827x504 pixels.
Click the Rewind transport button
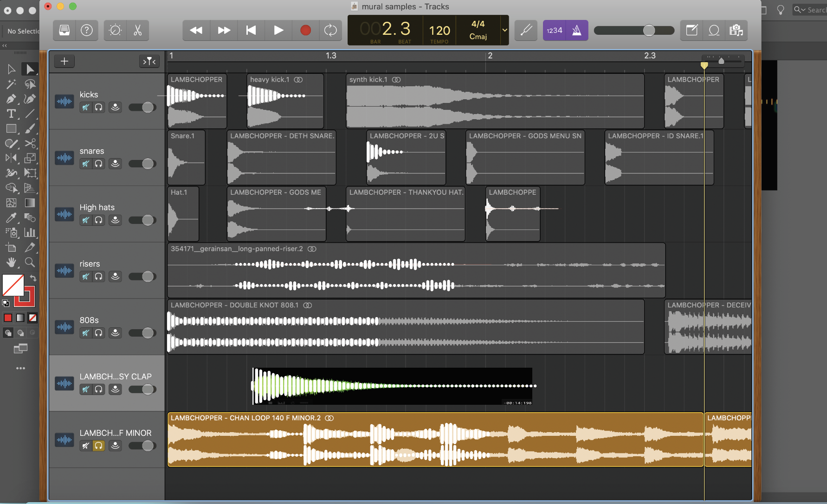click(x=196, y=31)
